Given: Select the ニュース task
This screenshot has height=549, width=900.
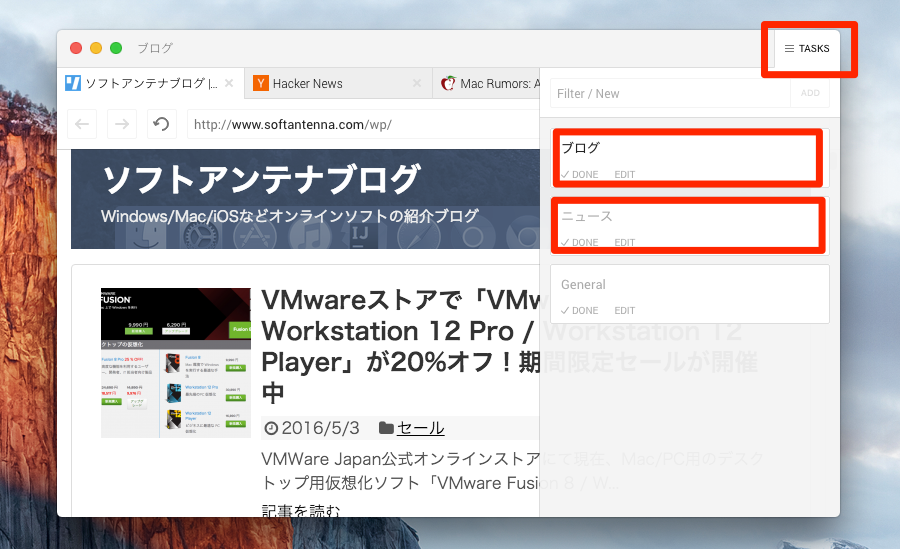Looking at the screenshot, I should (689, 225).
